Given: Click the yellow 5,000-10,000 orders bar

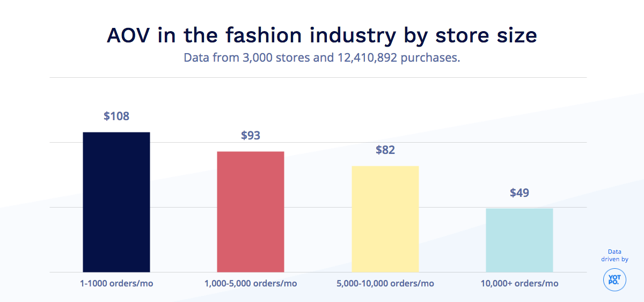Looking at the screenshot, I should coord(385,219).
